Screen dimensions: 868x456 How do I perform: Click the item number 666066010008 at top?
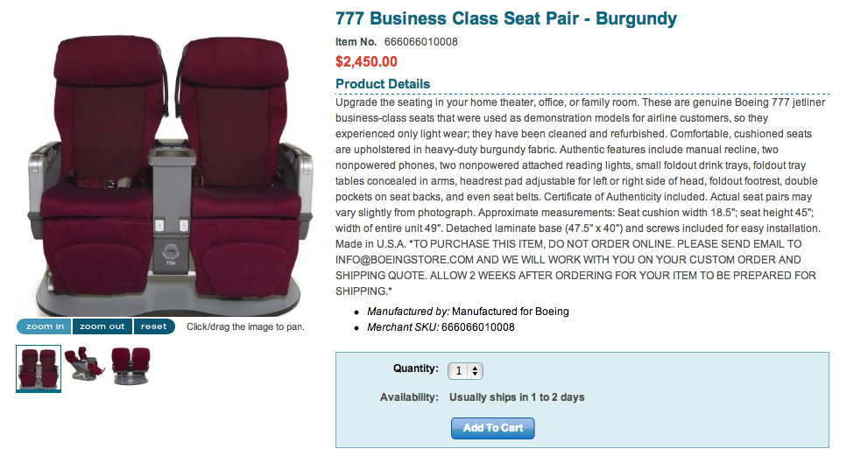coord(421,41)
